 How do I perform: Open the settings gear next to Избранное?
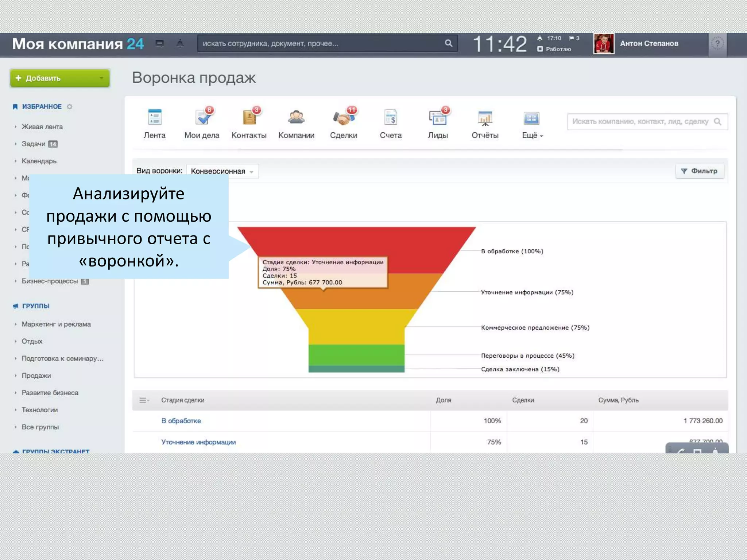tap(70, 106)
